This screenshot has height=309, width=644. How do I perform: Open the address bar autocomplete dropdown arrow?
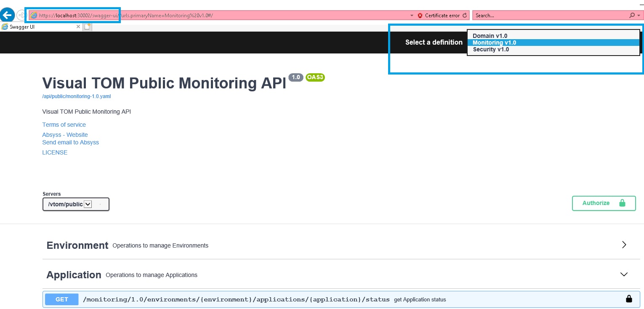point(412,16)
